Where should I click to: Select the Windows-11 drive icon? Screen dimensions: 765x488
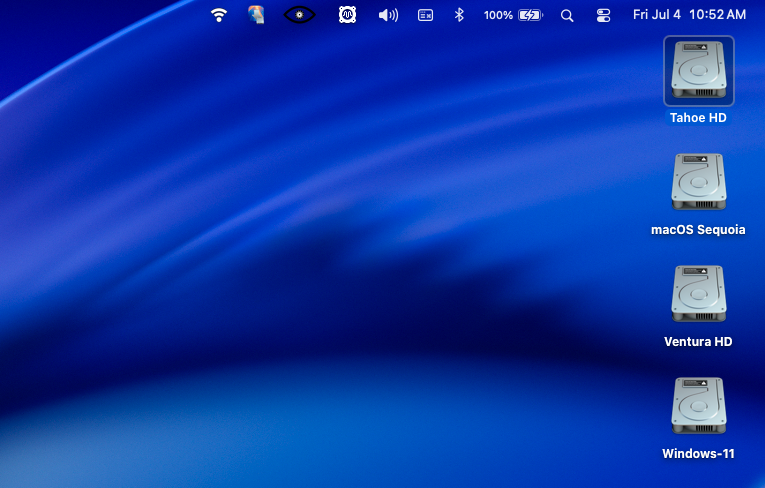[699, 406]
